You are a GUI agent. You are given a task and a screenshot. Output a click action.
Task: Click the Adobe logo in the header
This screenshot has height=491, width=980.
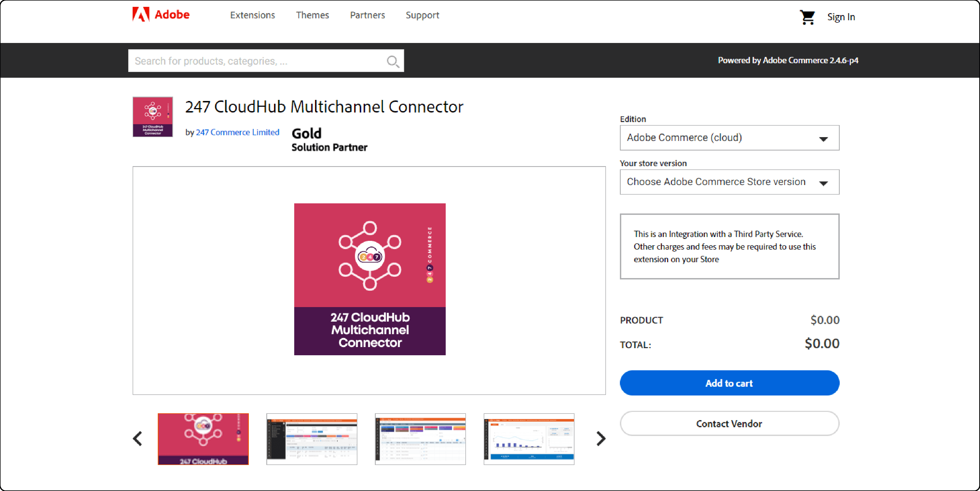click(161, 15)
